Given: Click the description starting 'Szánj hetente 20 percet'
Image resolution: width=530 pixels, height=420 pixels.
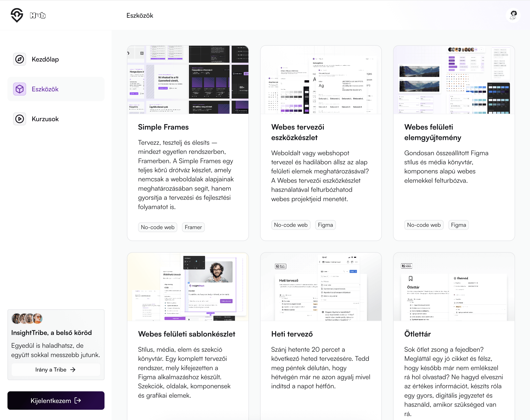Looking at the screenshot, I should (x=321, y=368).
